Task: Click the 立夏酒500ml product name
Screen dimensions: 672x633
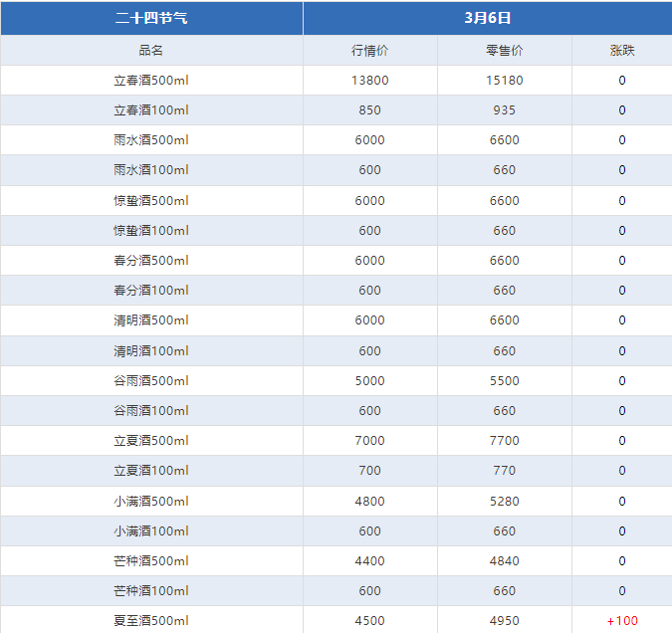Action: click(x=151, y=441)
